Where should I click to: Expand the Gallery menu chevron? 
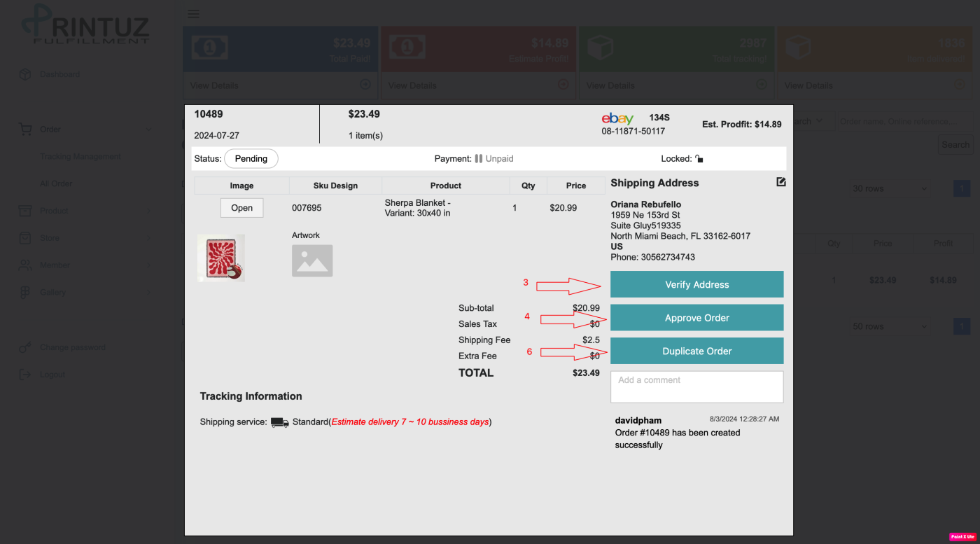(148, 293)
